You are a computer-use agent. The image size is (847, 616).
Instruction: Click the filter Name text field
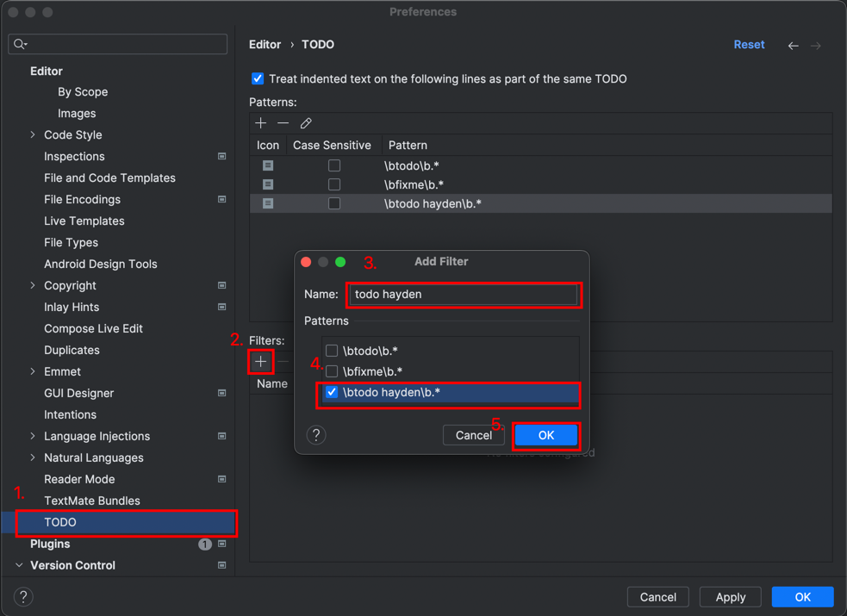464,295
